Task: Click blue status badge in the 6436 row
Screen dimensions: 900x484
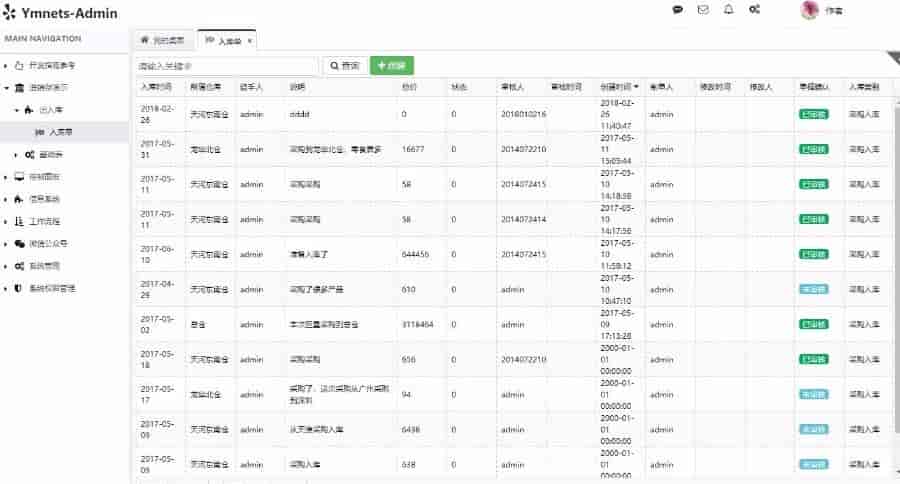Action: (813, 429)
